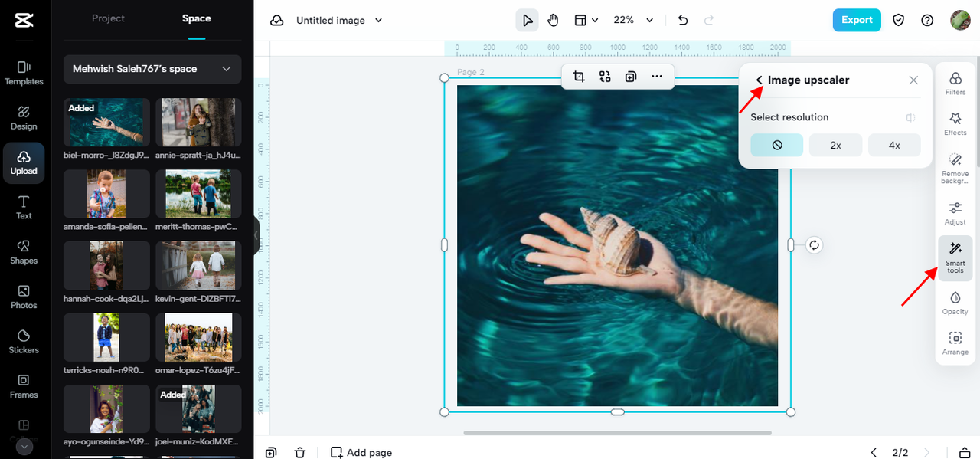Open the Smart tools panel
The height and width of the screenshot is (459, 980).
(955, 257)
